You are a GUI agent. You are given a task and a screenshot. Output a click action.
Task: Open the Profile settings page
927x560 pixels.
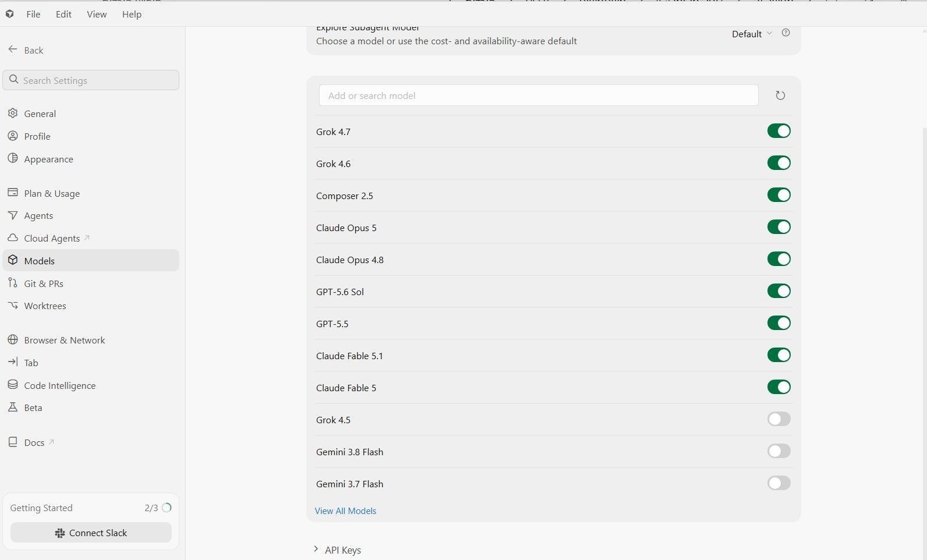[91, 136]
